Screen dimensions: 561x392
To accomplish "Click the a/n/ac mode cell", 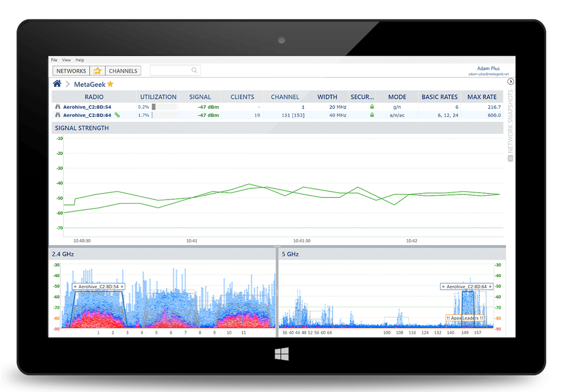I will 397,115.
